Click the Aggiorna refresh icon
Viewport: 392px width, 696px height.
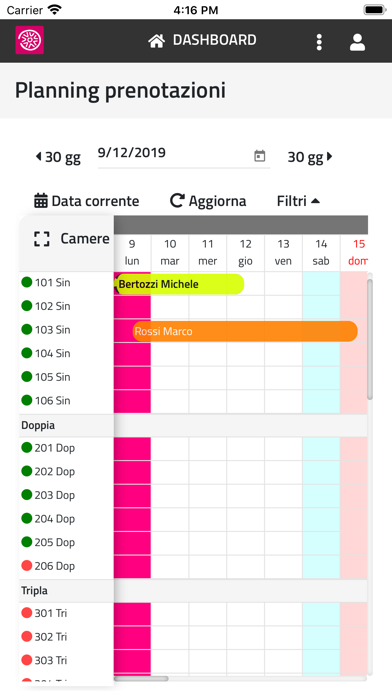tap(177, 201)
